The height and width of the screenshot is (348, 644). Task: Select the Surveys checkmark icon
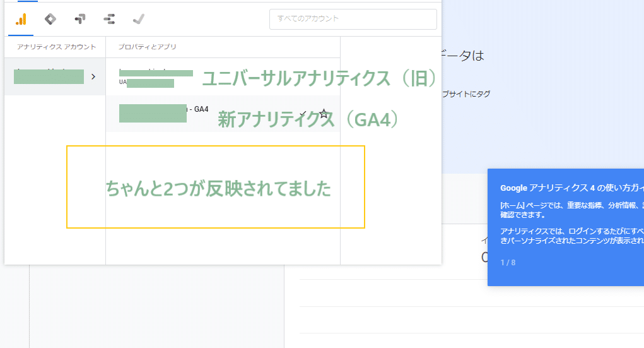tap(139, 19)
